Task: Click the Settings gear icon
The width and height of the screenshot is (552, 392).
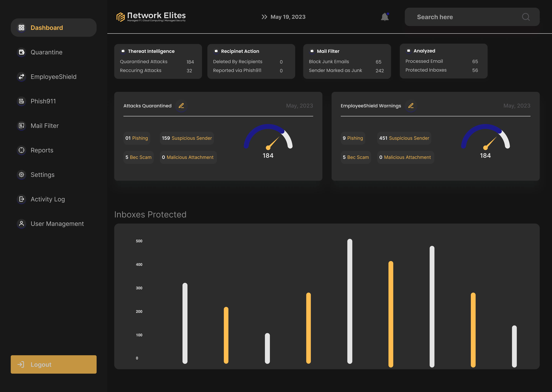Action: pos(21,175)
